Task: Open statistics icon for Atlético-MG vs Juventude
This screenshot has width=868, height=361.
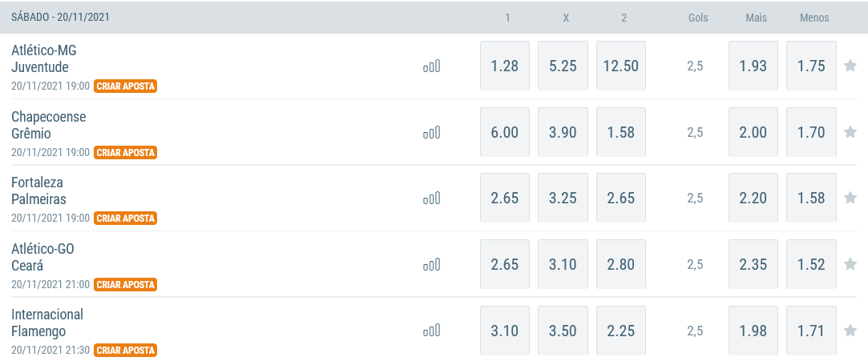Action: tap(431, 66)
